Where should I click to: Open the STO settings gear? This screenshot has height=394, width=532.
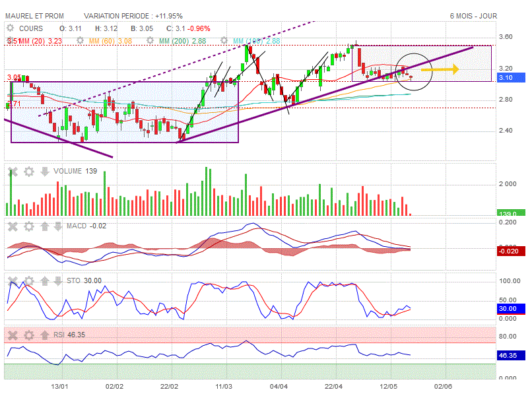pyautogui.click(x=29, y=281)
